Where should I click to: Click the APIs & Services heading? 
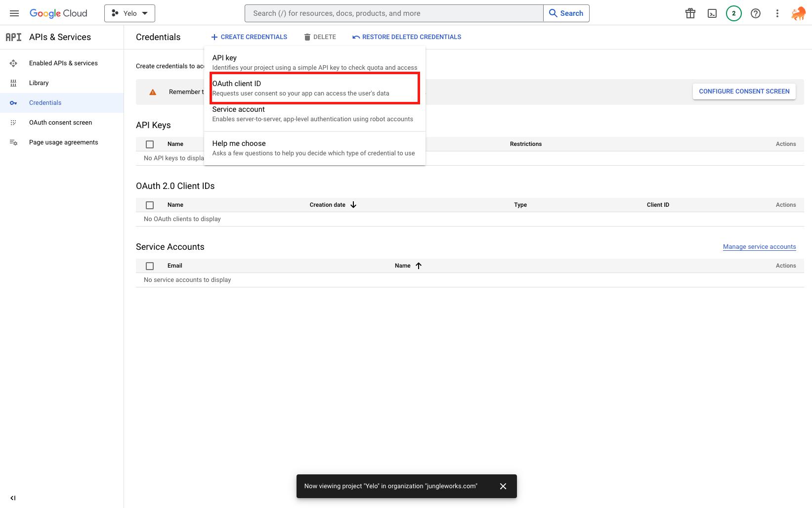(60, 37)
